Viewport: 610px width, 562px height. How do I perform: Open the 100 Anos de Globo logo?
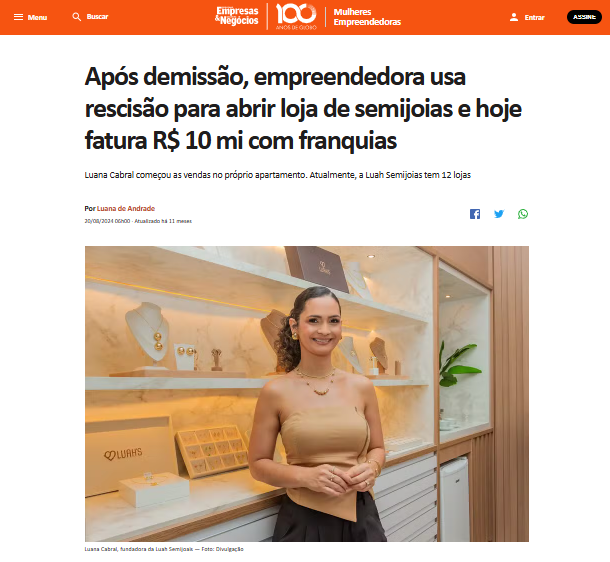pyautogui.click(x=296, y=17)
